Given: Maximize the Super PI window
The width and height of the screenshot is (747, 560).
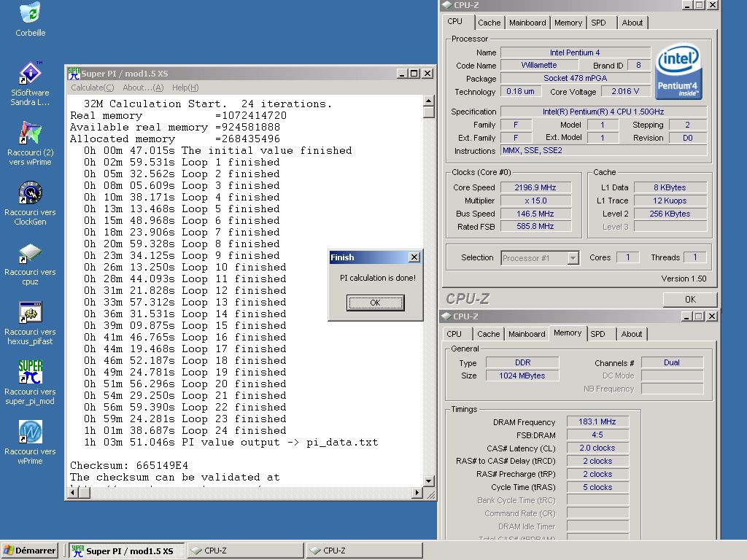Looking at the screenshot, I should point(414,74).
